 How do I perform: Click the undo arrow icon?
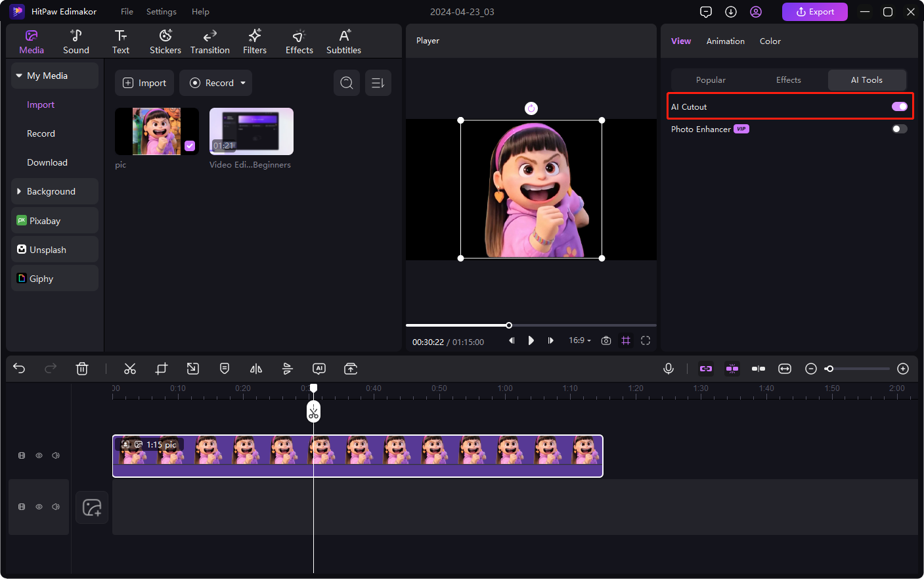[x=19, y=369]
